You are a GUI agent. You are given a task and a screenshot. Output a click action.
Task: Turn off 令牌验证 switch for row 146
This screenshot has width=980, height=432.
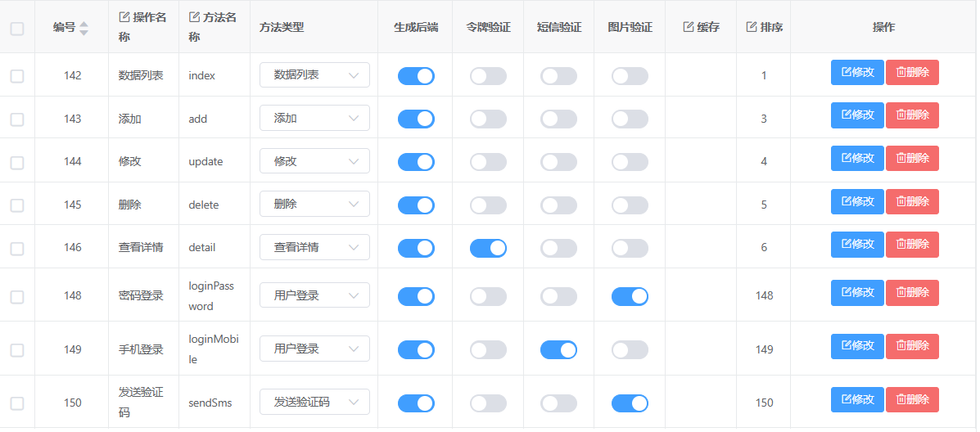coord(488,248)
